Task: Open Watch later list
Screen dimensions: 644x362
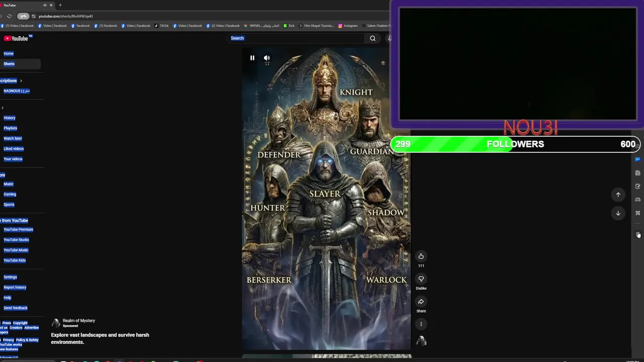Action: [x=13, y=138]
